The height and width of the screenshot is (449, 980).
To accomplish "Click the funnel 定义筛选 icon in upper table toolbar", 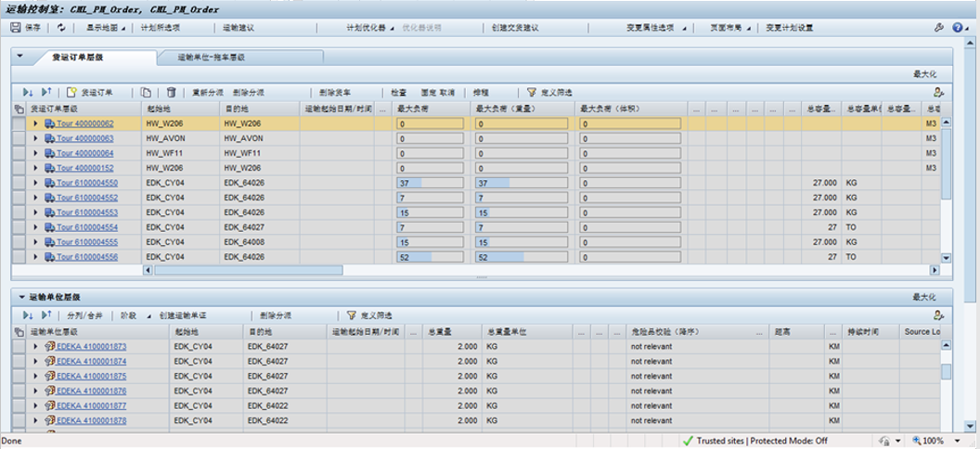I will tap(532, 93).
